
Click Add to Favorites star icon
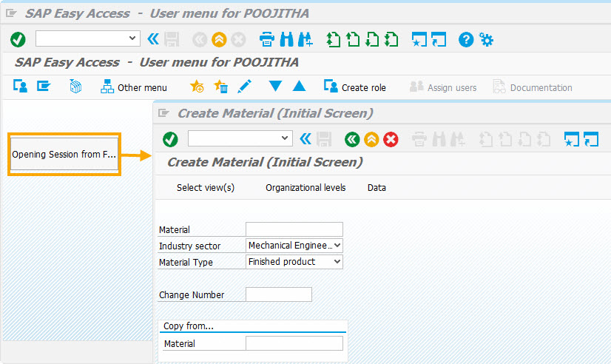[x=197, y=86]
